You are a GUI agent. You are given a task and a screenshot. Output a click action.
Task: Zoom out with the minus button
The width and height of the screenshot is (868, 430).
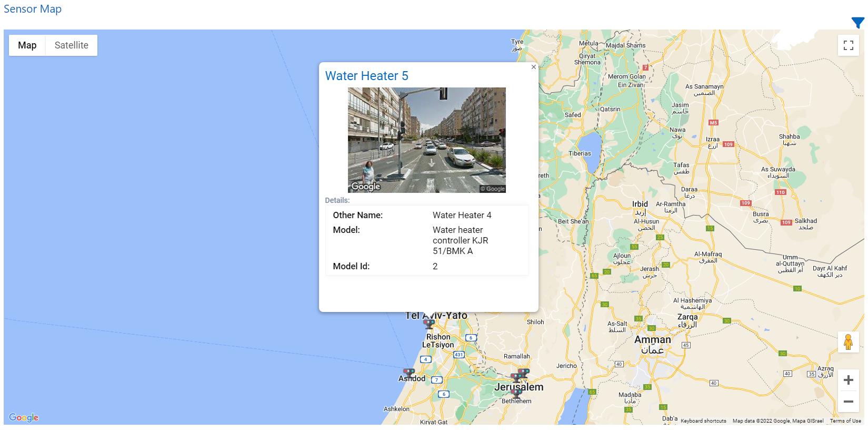click(848, 402)
